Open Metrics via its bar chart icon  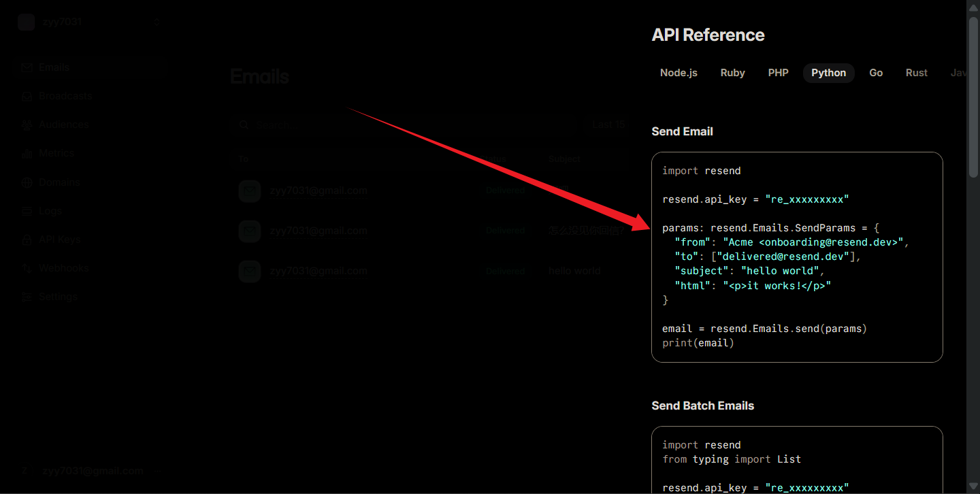coord(27,154)
